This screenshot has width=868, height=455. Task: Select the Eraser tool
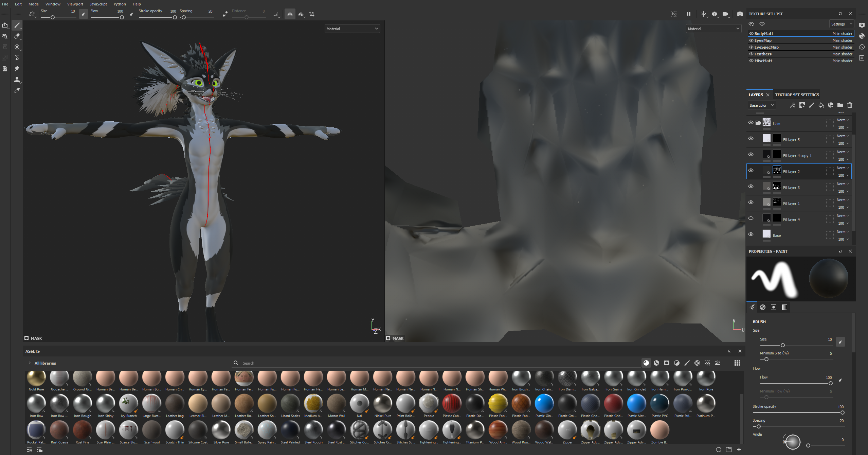(x=17, y=36)
